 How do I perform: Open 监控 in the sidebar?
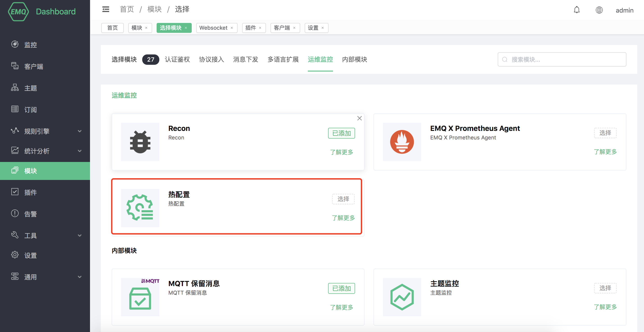[31, 45]
